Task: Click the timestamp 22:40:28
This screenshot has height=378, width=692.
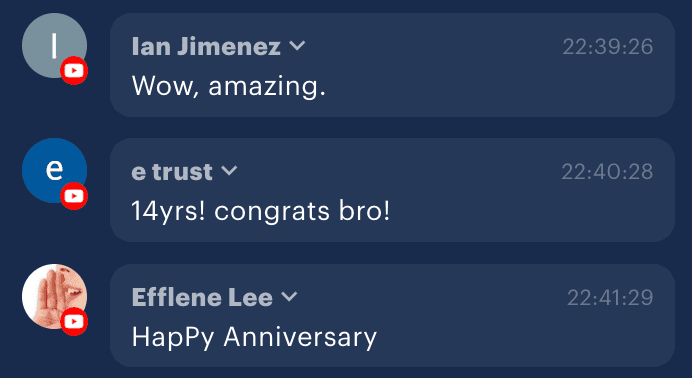Action: pyautogui.click(x=607, y=172)
